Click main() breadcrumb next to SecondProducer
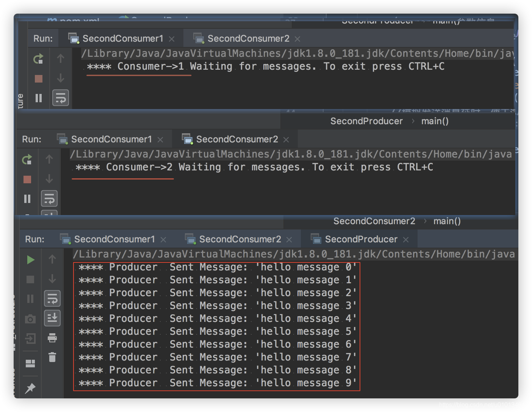This screenshot has width=532, height=412. (x=435, y=121)
